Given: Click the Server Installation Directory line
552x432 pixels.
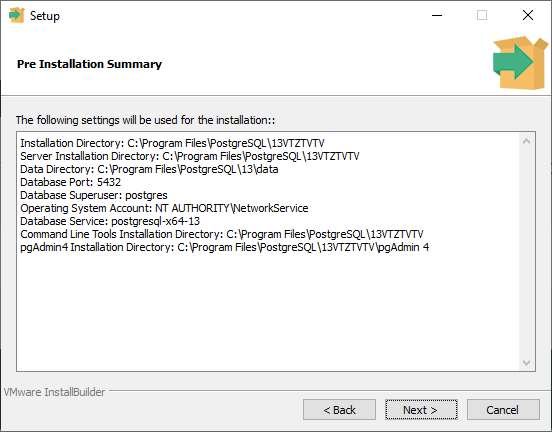Looking at the screenshot, I should pyautogui.click(x=190, y=156).
